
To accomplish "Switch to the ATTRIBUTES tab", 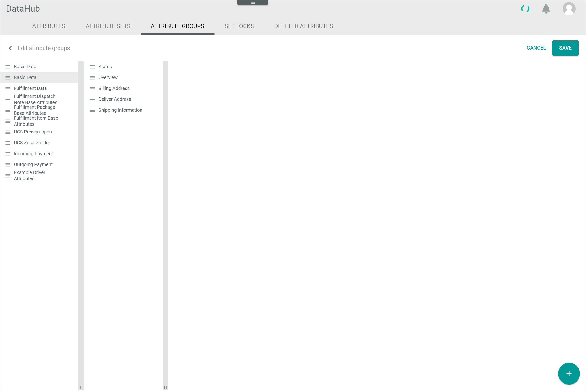I will 49,26.
